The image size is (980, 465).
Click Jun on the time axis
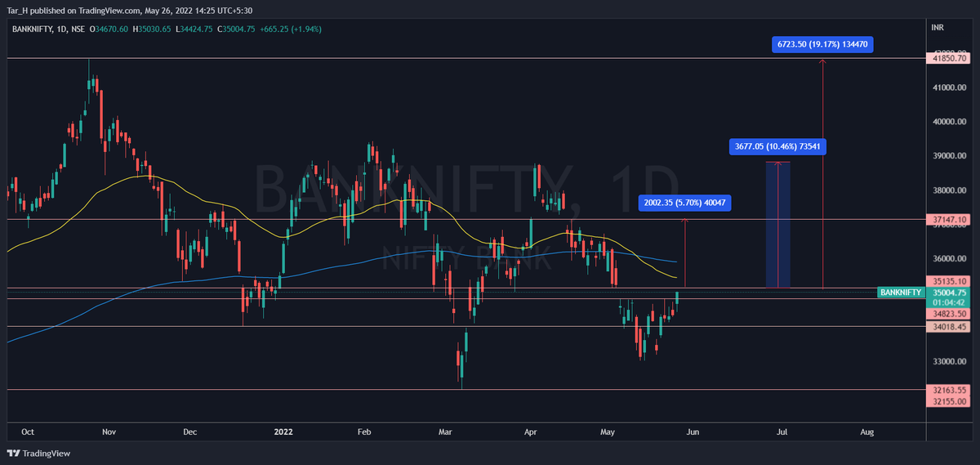[x=693, y=431]
